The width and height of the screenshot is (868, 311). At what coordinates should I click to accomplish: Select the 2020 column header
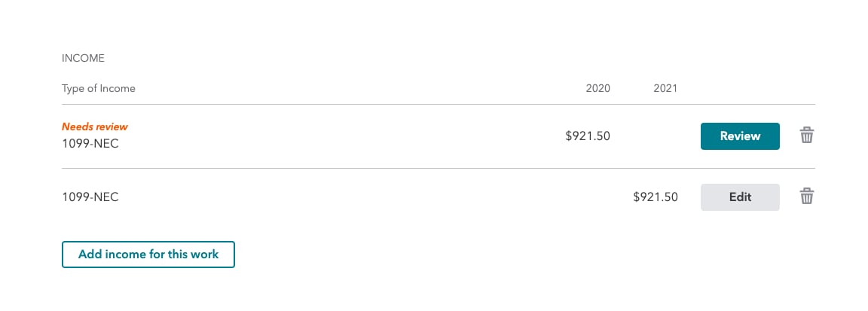pyautogui.click(x=598, y=89)
